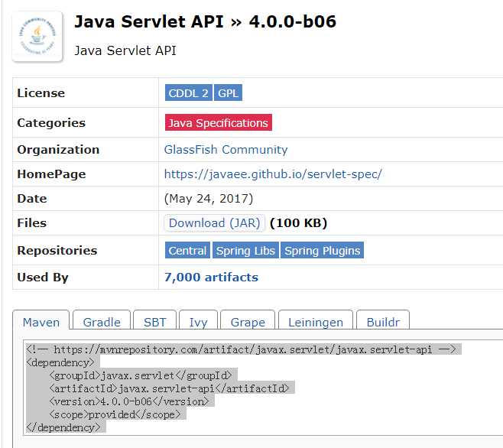Screen dimensions: 503x448
Task: Open the Central repository tag
Action: [187, 251]
